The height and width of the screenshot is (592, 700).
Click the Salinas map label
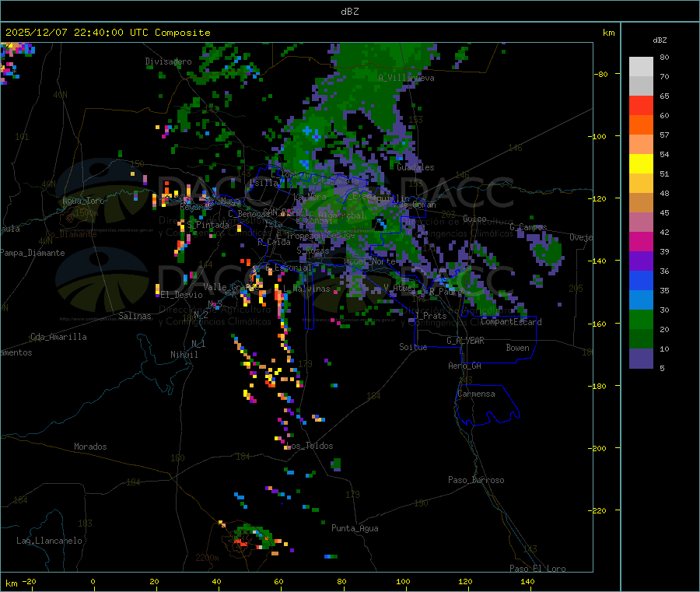coord(135,316)
